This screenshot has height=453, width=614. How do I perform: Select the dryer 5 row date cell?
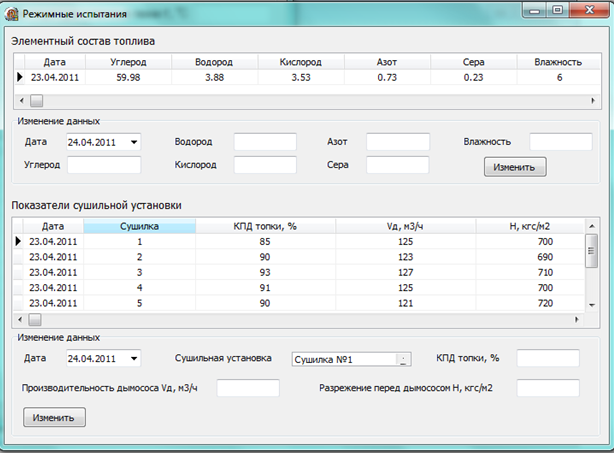tap(53, 303)
